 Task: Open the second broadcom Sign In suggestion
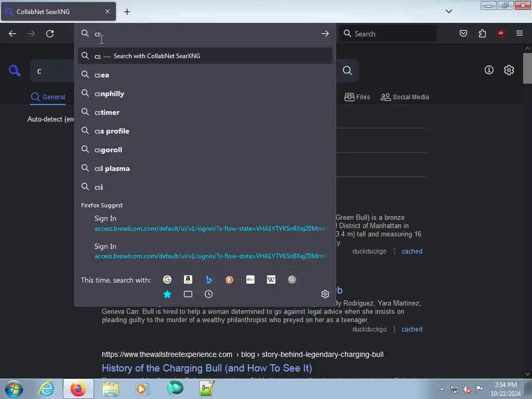tap(205, 251)
